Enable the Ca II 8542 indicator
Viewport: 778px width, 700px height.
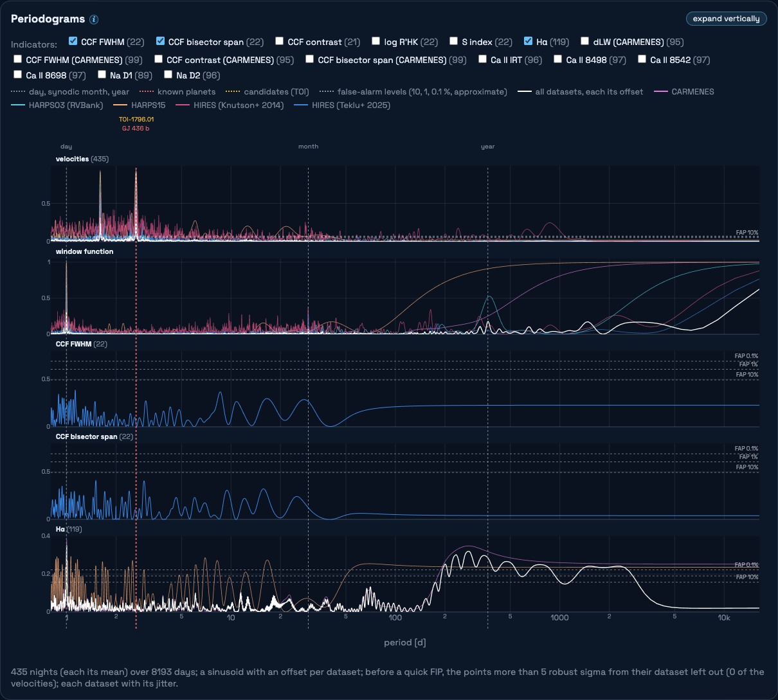[x=642, y=59]
